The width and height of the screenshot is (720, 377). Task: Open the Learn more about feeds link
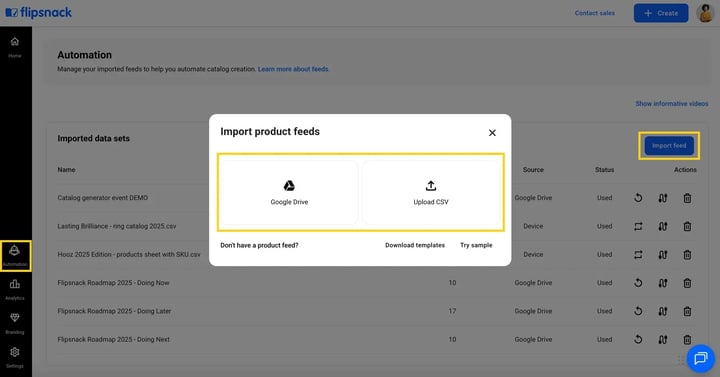pyautogui.click(x=293, y=69)
